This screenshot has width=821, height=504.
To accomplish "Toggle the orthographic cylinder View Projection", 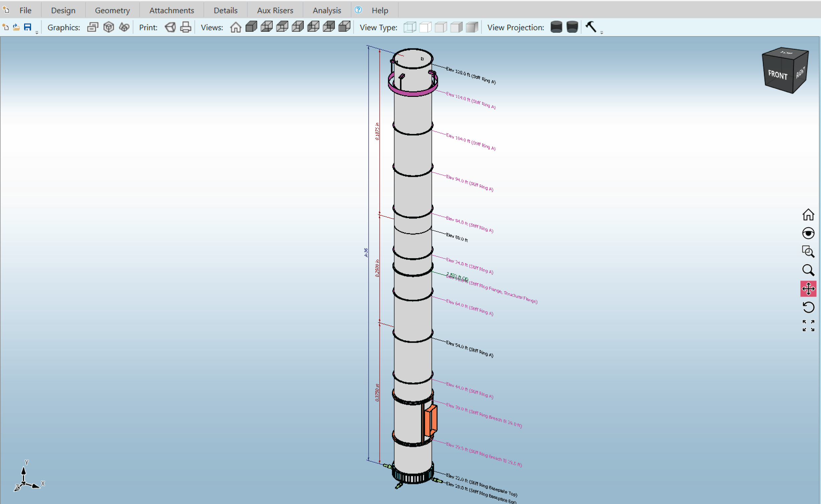I will tap(556, 27).
